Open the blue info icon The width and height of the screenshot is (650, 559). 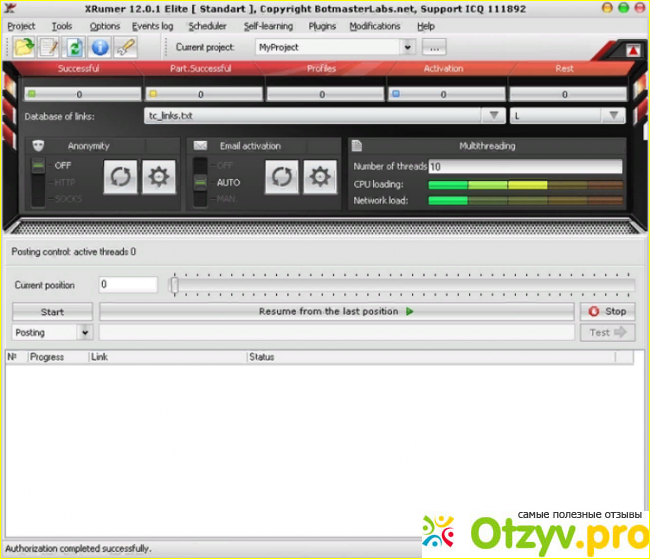(100, 47)
